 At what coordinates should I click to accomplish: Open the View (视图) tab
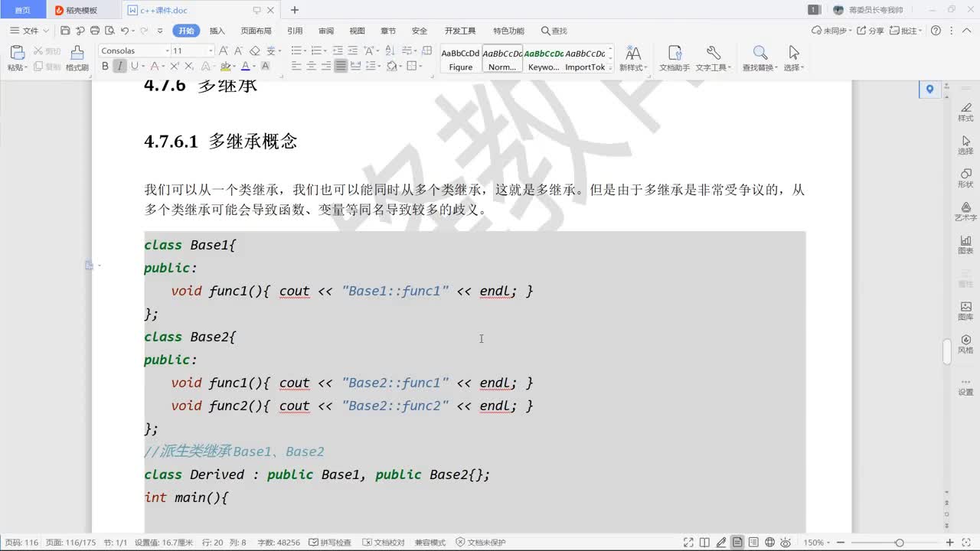[358, 31]
